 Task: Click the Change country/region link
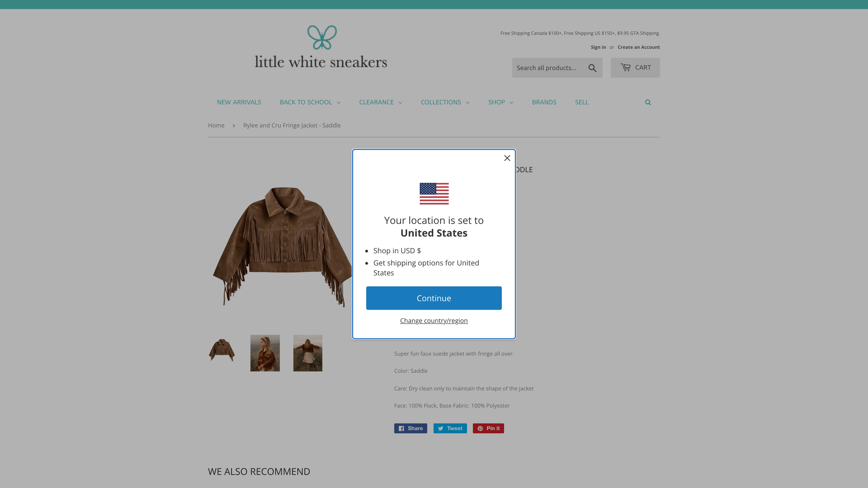coord(434,321)
